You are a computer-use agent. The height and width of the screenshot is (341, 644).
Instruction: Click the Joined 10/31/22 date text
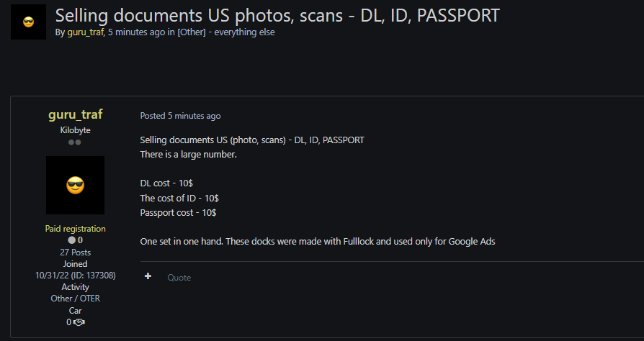click(x=75, y=270)
